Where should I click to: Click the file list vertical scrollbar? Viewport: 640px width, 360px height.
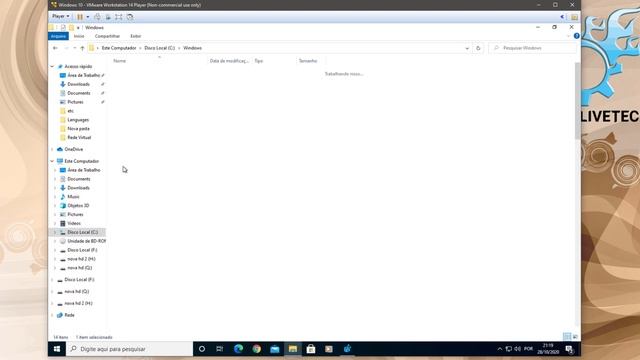pos(577,100)
